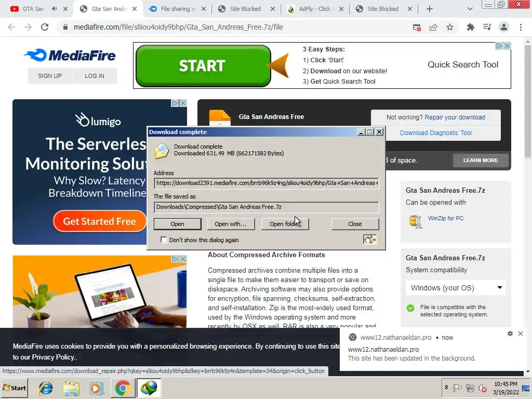
Task: Click Open in download dialog
Action: click(178, 224)
